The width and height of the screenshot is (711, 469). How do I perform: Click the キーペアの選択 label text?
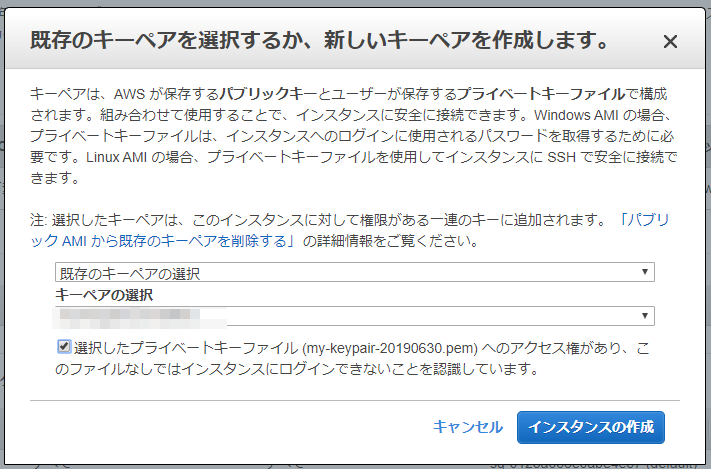click(x=104, y=295)
